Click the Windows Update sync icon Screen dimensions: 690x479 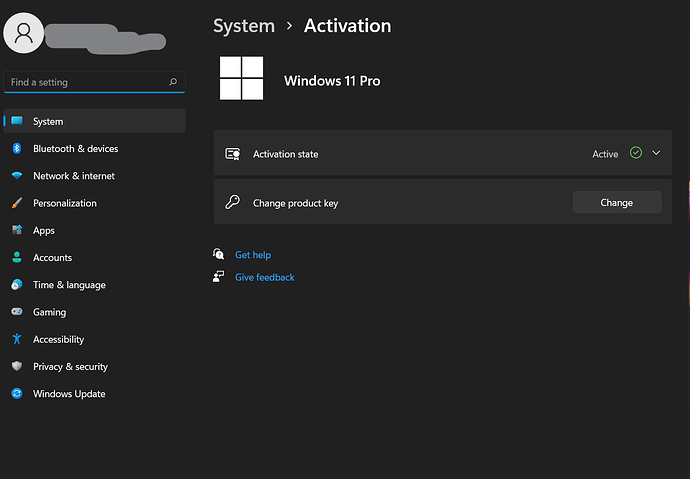point(16,394)
